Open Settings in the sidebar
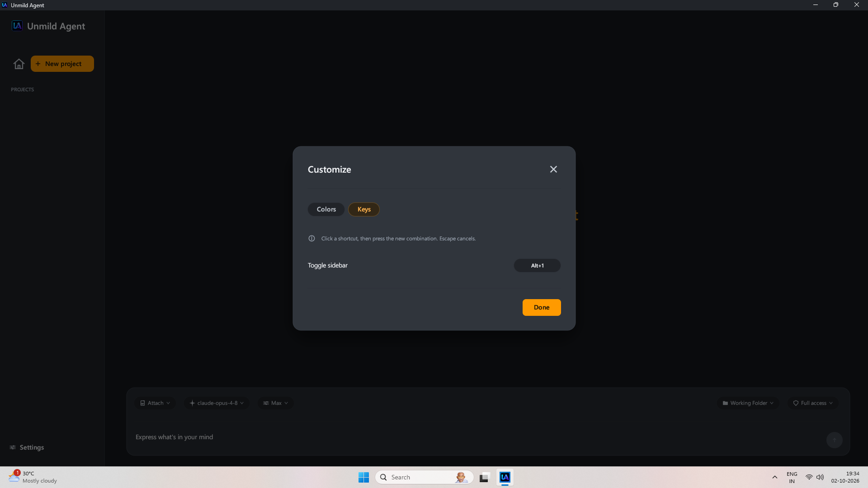This screenshot has height=488, width=868. coord(27,447)
